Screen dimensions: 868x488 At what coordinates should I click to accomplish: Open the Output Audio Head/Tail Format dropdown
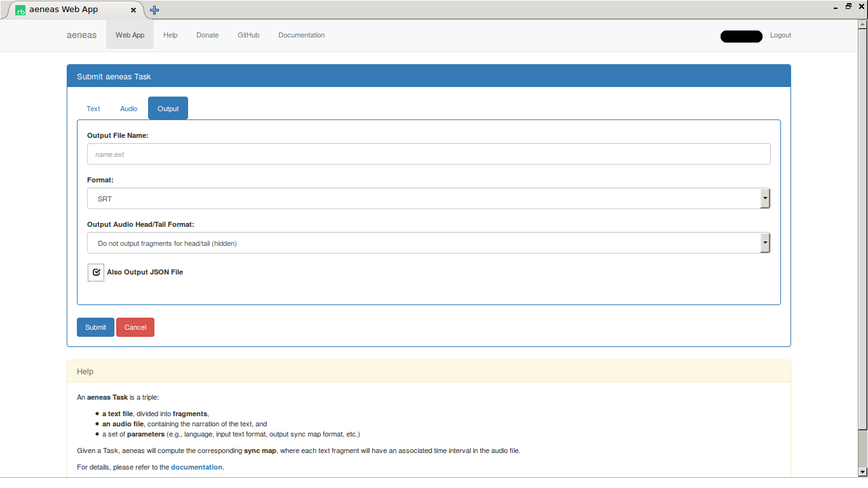[x=429, y=243]
